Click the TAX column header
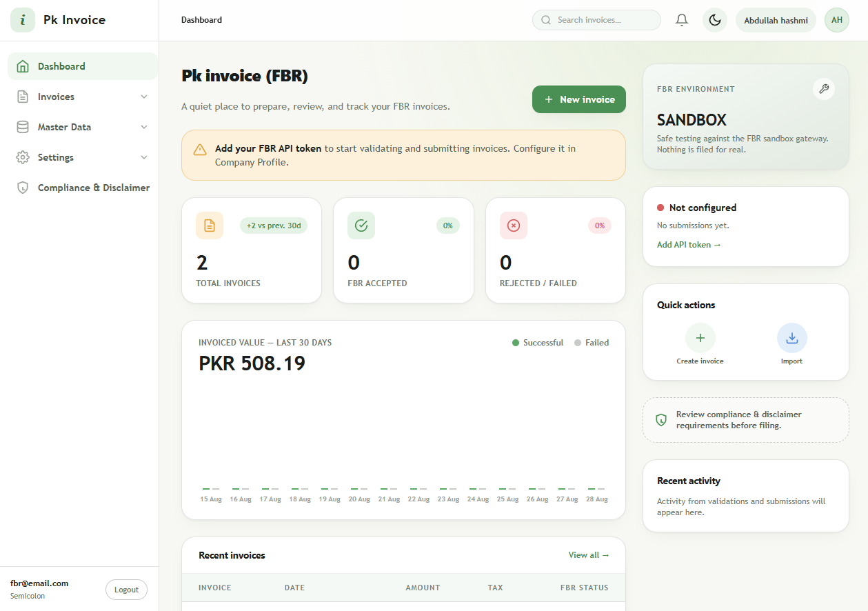 tap(496, 588)
